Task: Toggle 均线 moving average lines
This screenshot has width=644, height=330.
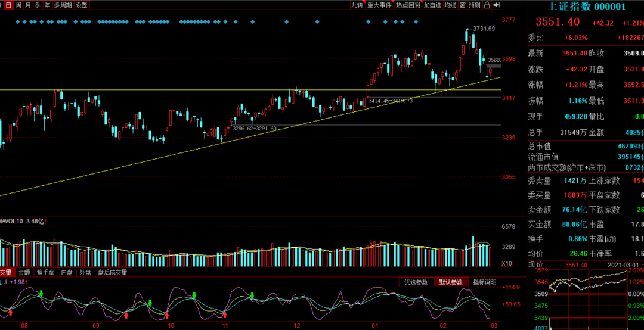Action: point(450,5)
